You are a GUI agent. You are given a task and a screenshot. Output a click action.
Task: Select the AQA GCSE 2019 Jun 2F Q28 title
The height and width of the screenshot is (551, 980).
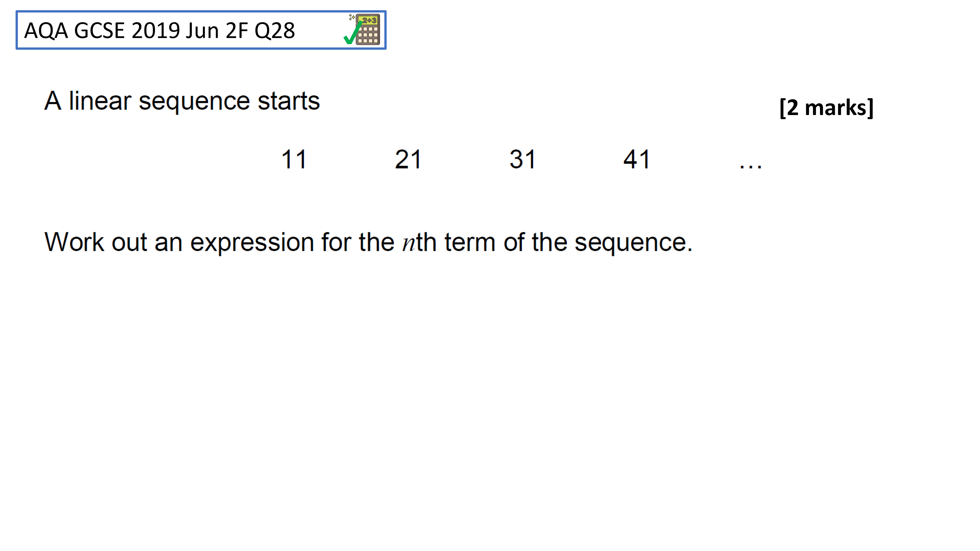(x=160, y=30)
